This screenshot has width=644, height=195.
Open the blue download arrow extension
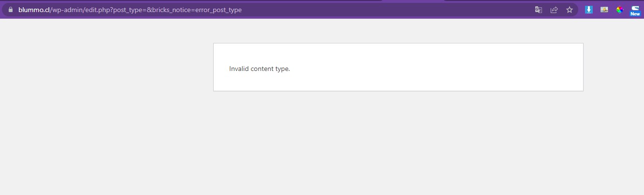(589, 9)
